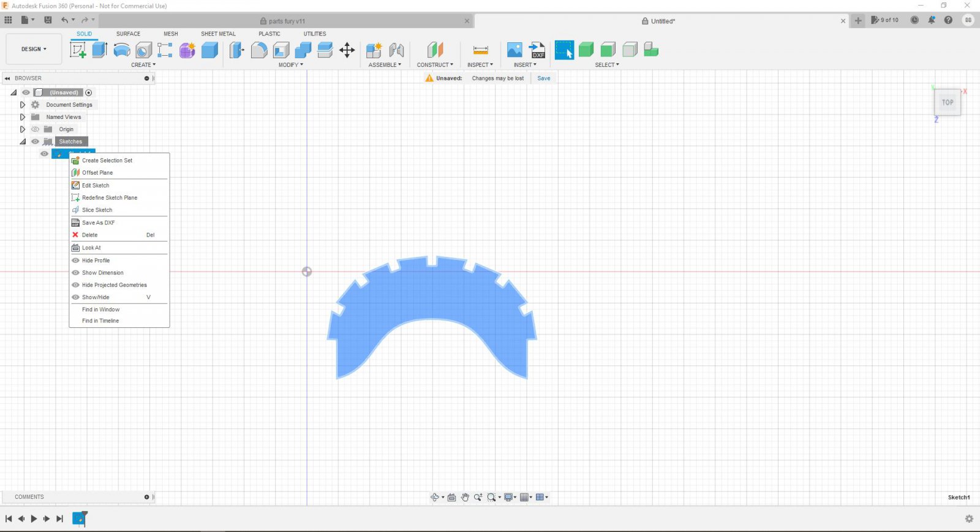
Task: Switch to the parts fury v11 document tab
Action: [287, 21]
